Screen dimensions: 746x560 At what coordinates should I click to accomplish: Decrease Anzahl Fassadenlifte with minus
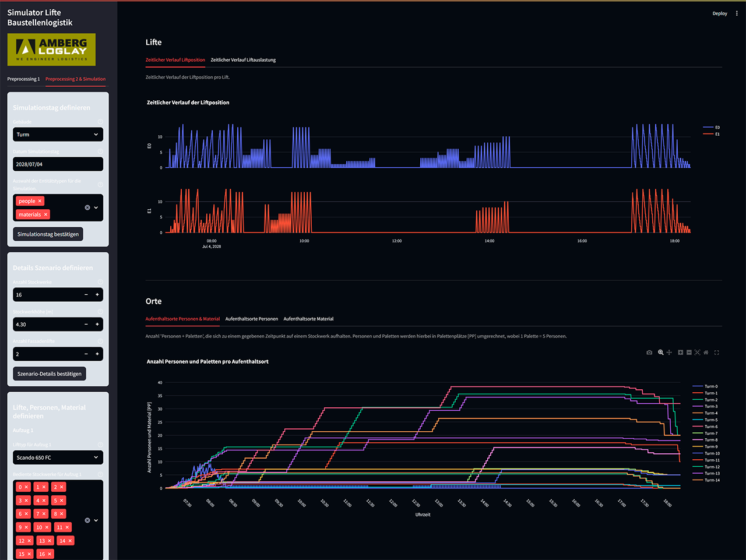86,354
